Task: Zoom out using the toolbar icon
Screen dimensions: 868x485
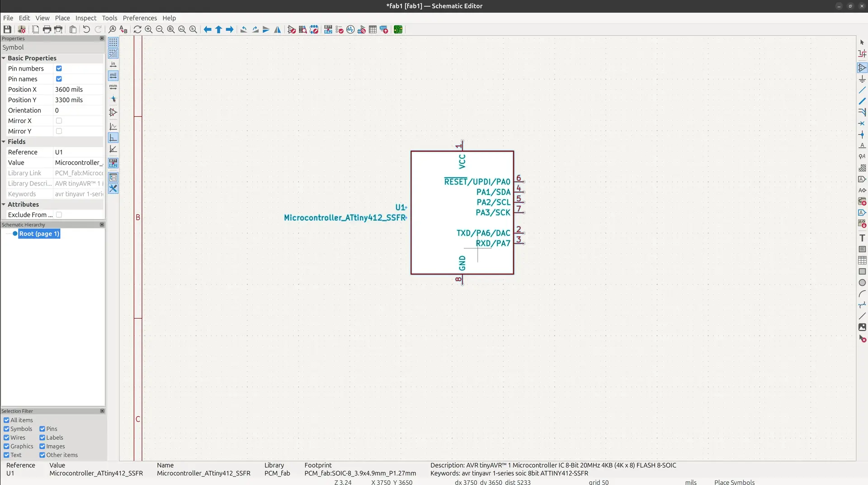Action: coord(160,29)
